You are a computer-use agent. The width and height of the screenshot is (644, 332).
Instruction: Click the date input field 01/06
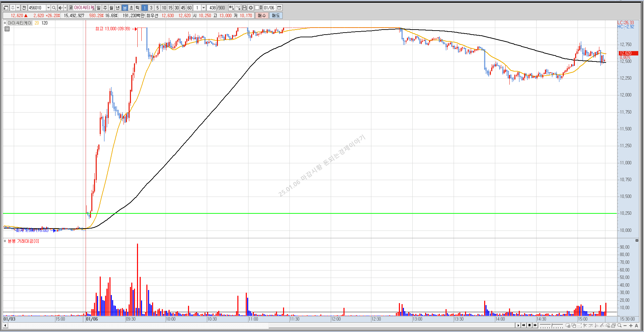click(269, 8)
